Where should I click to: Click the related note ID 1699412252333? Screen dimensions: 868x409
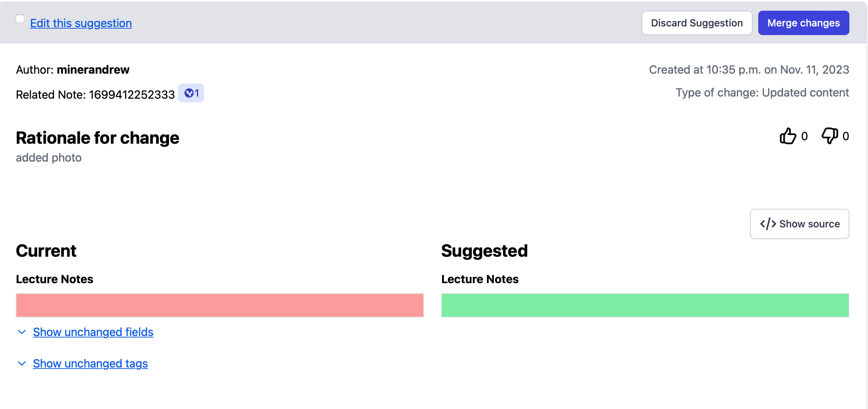pos(132,95)
